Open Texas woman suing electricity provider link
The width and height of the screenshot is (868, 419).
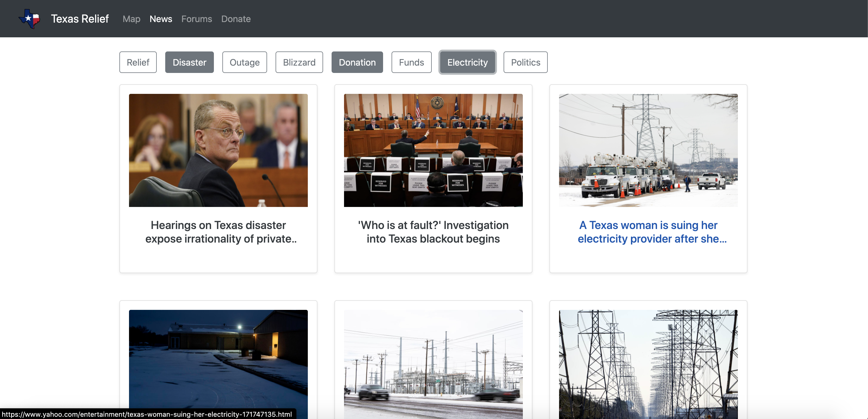(648, 232)
